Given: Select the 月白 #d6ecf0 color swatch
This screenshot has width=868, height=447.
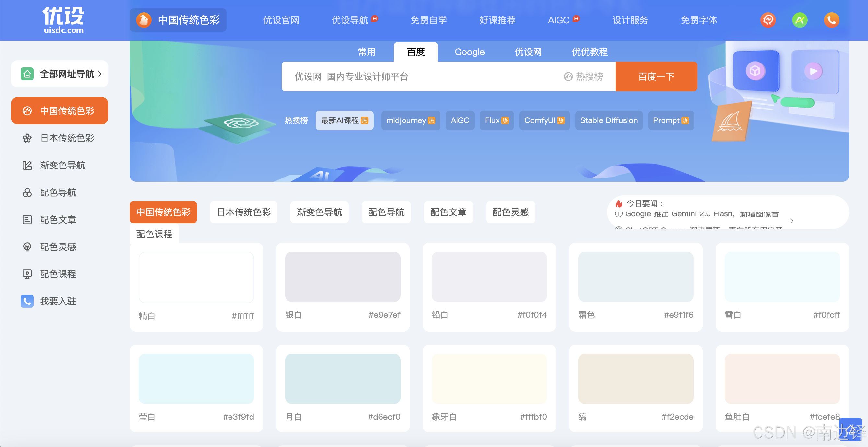Looking at the screenshot, I should click(342, 379).
